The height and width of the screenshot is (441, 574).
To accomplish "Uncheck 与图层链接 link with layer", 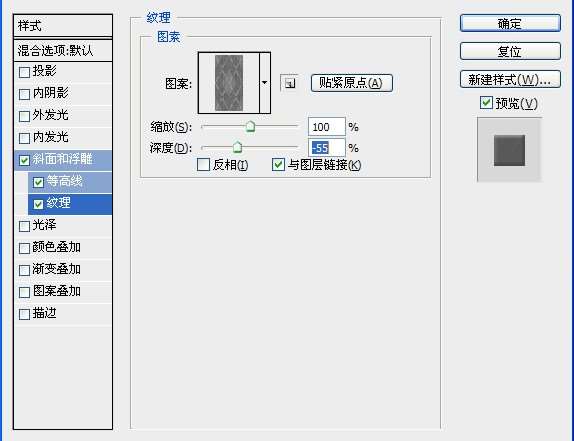I will pos(278,165).
